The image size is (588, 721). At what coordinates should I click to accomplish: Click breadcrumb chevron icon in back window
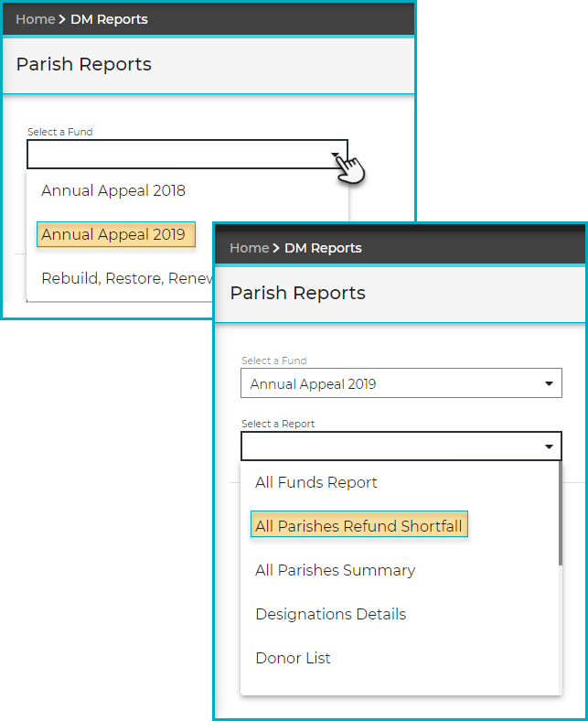(62, 19)
